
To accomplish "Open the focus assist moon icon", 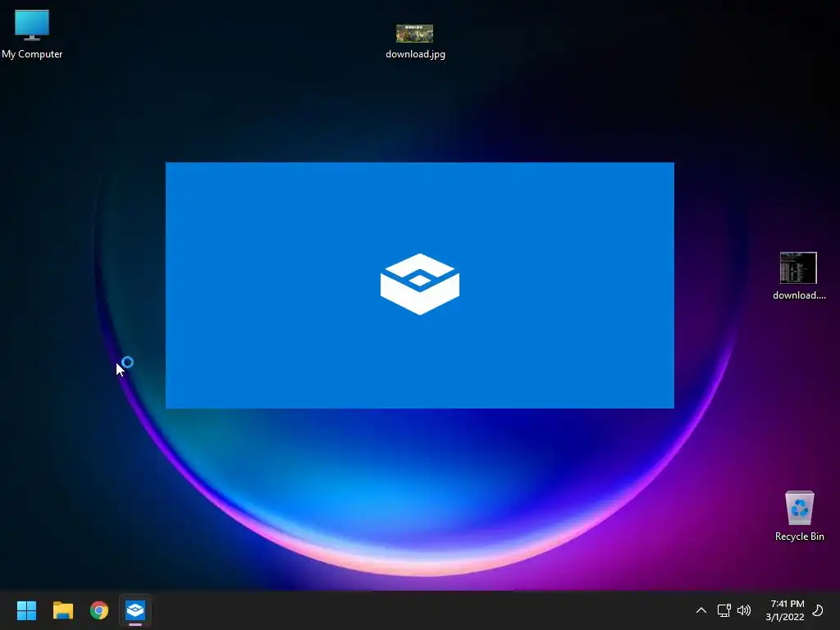I will click(x=818, y=610).
